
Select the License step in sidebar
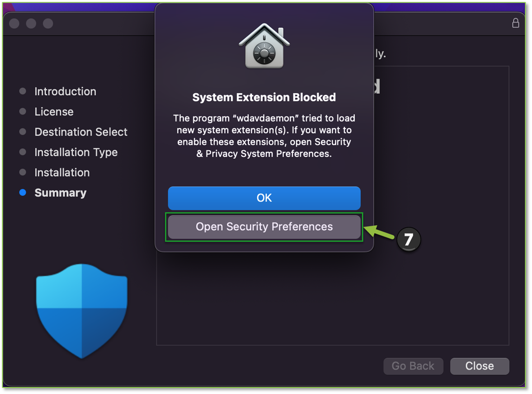(53, 111)
